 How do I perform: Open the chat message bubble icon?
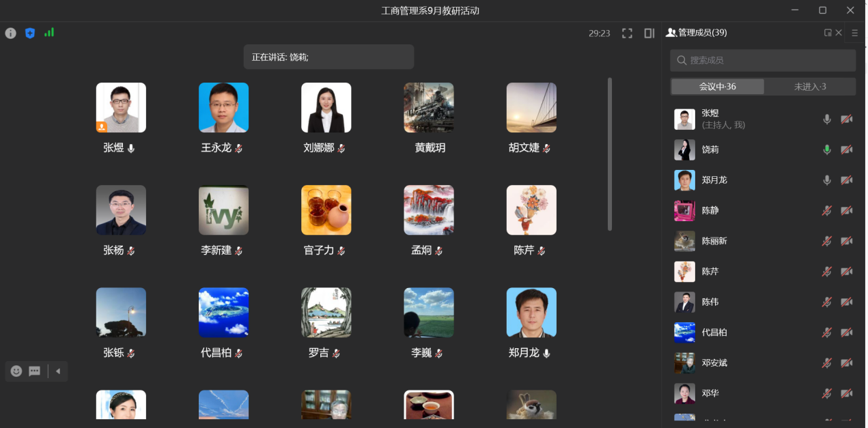(34, 371)
